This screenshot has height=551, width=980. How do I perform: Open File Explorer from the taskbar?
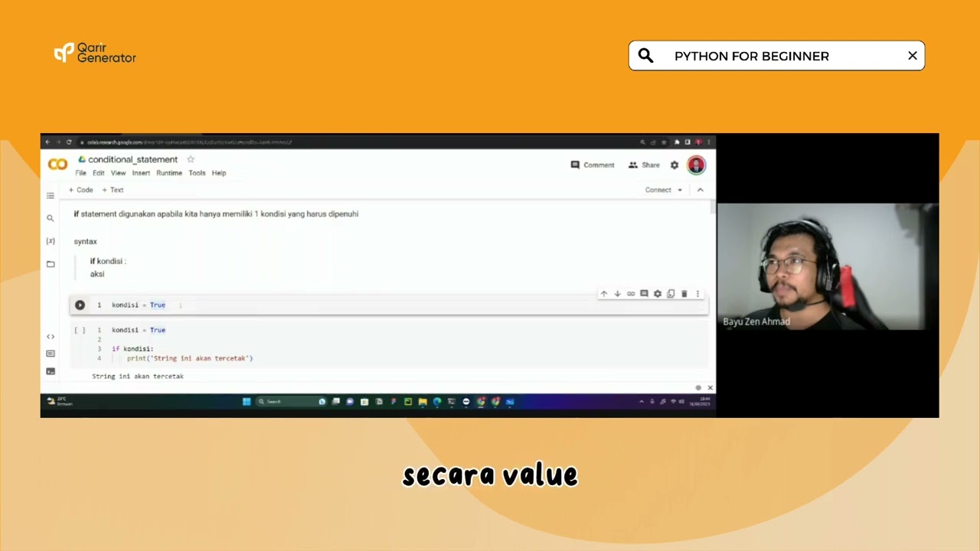point(422,401)
